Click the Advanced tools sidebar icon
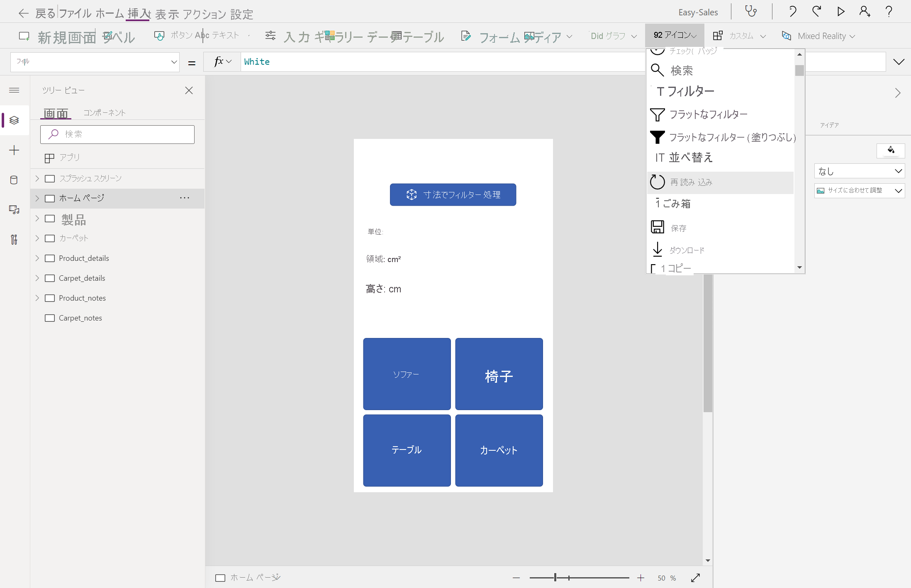The image size is (911, 588). (14, 239)
